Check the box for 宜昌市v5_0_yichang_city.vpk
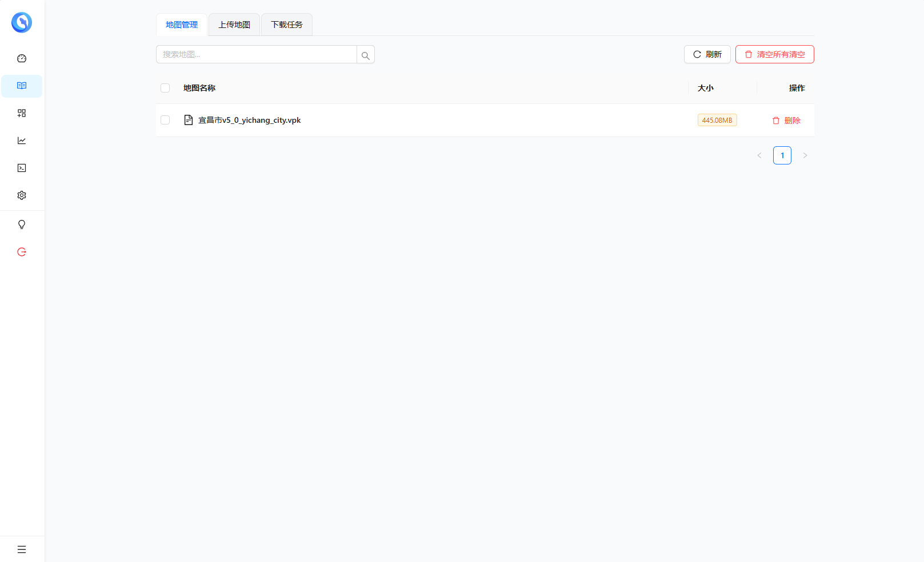This screenshot has width=924, height=562. pyautogui.click(x=165, y=120)
